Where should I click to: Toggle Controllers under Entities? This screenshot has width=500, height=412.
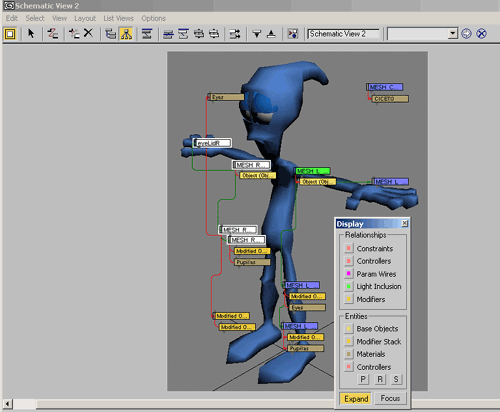(349, 367)
